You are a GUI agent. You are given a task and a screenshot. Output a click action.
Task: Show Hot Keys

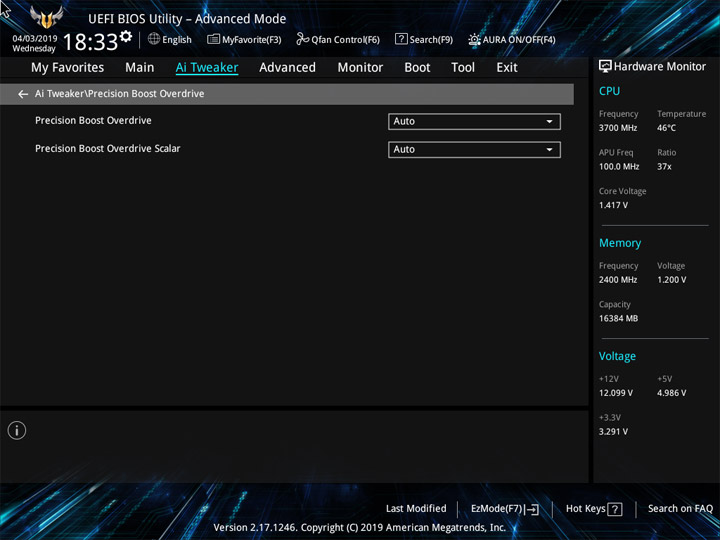pyautogui.click(x=594, y=509)
